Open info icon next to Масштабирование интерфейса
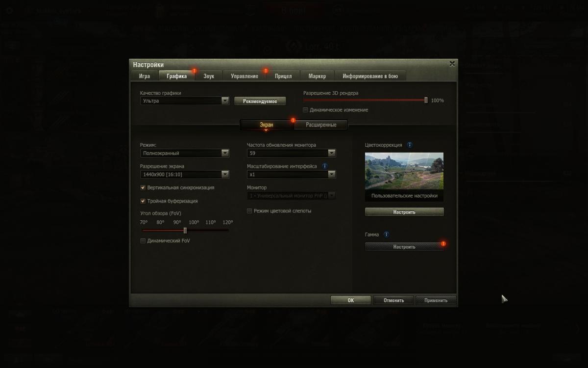The height and width of the screenshot is (368, 588). (324, 166)
